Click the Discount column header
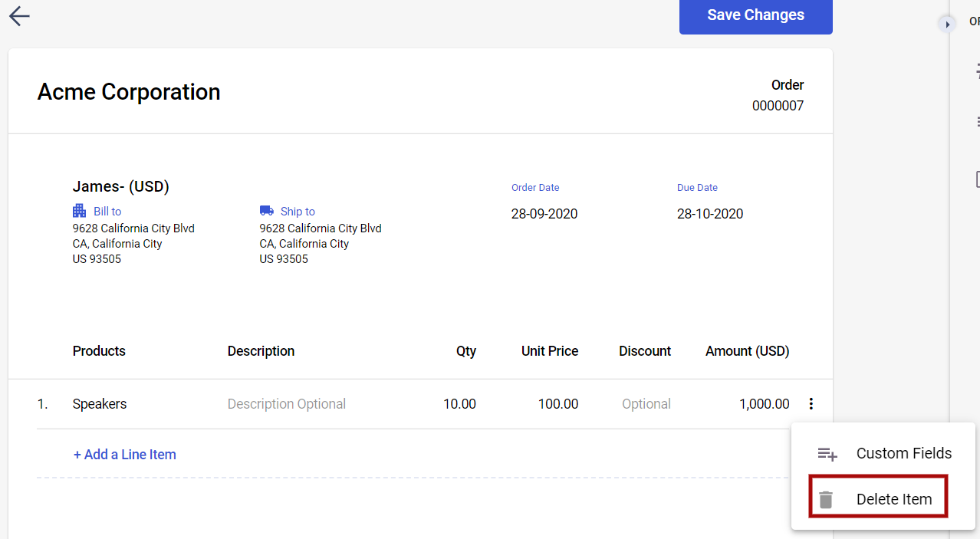Image resolution: width=980 pixels, height=539 pixels. [x=645, y=351]
